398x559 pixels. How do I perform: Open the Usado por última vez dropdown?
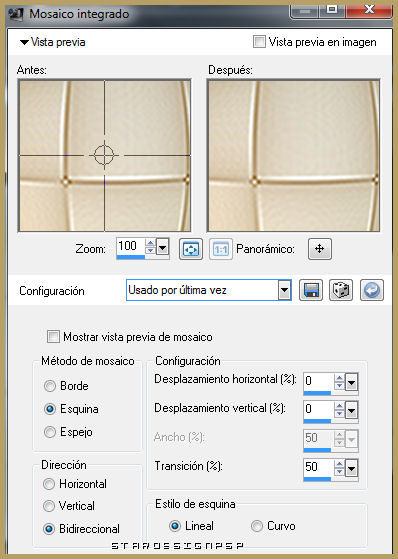[284, 290]
